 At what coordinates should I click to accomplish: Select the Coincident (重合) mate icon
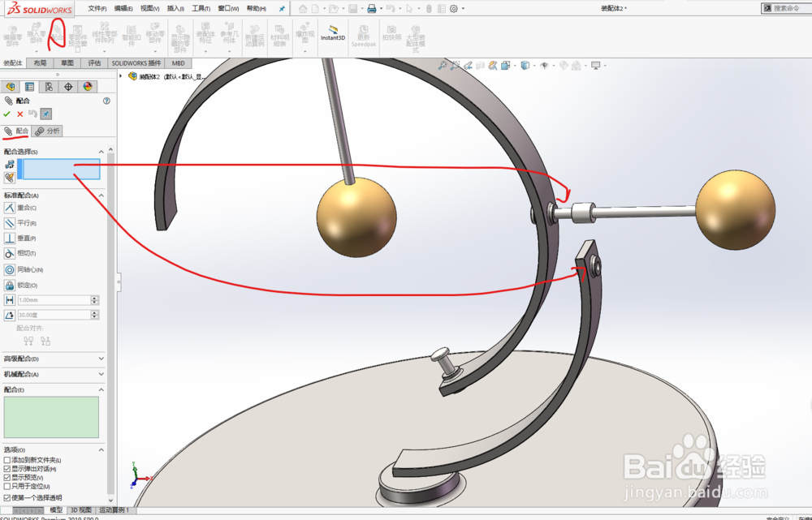pos(9,208)
